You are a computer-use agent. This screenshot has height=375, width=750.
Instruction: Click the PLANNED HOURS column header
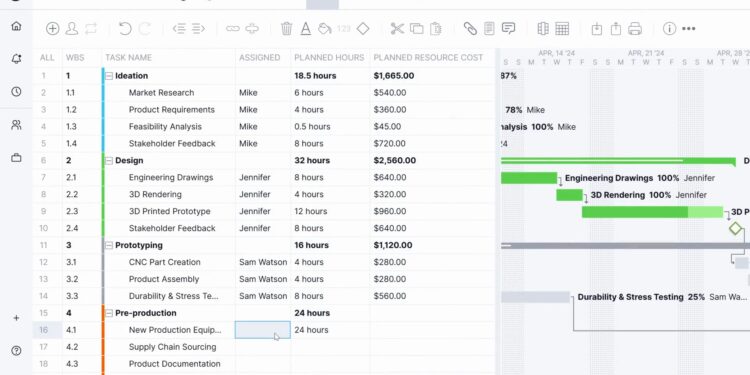click(x=329, y=57)
